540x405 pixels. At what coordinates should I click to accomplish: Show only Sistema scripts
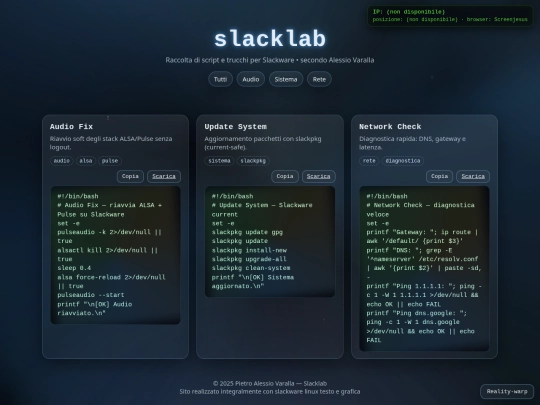tap(286, 79)
